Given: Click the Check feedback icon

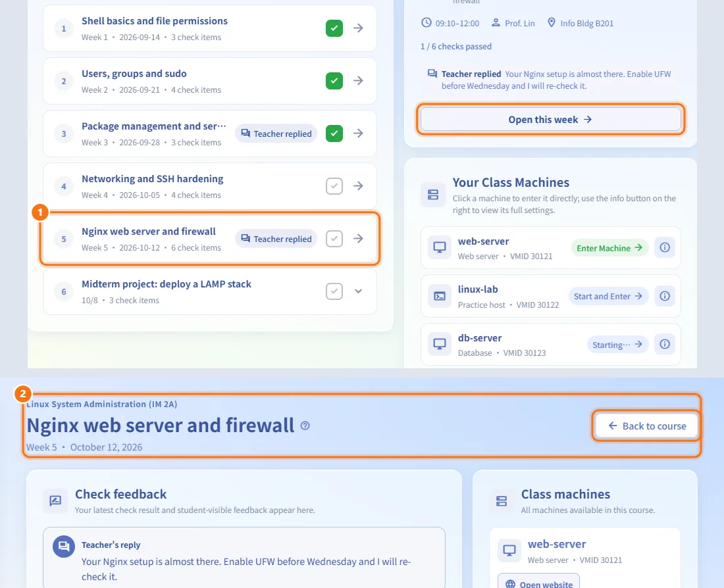Looking at the screenshot, I should (55, 501).
